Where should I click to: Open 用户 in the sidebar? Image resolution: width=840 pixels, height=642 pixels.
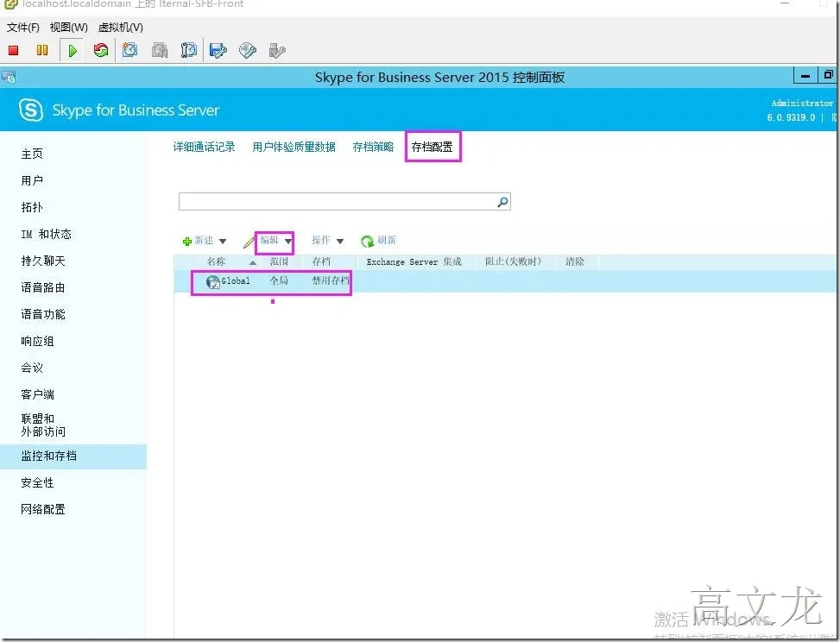click(32, 181)
